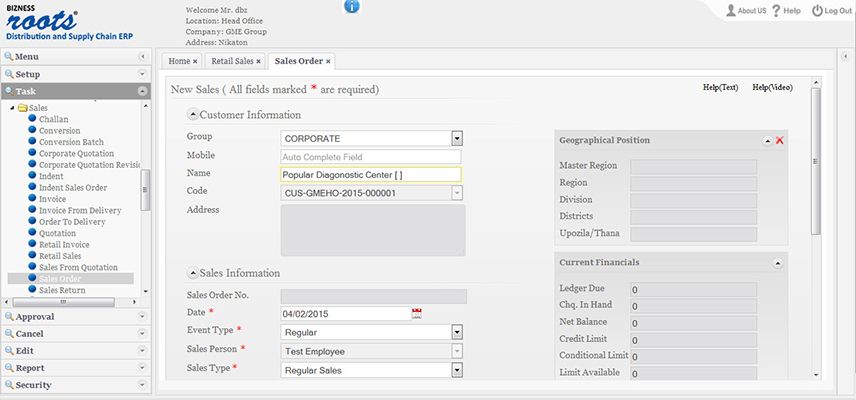Collapse the Sales folder in tree
856x400 pixels.
click(13, 108)
